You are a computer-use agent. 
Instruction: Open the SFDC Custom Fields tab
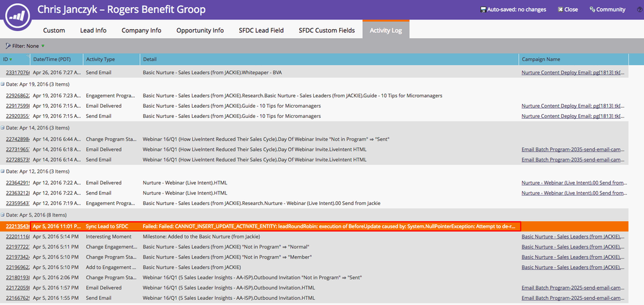(326, 30)
